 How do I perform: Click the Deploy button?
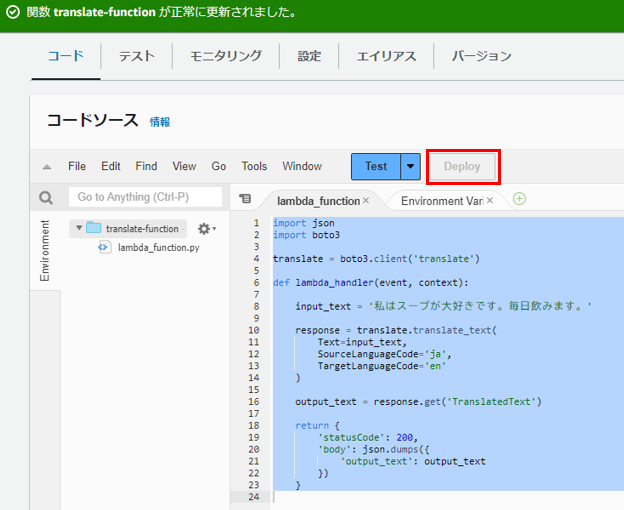pos(462,167)
